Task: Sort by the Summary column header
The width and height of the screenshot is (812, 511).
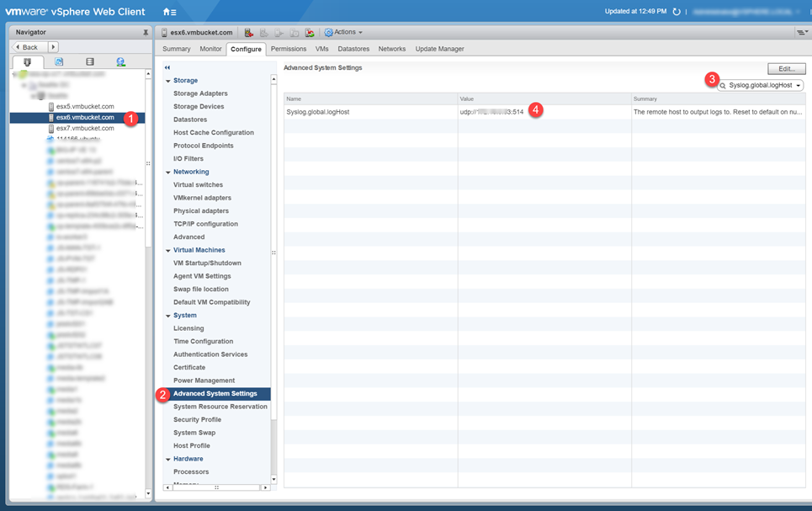Action: (719, 99)
